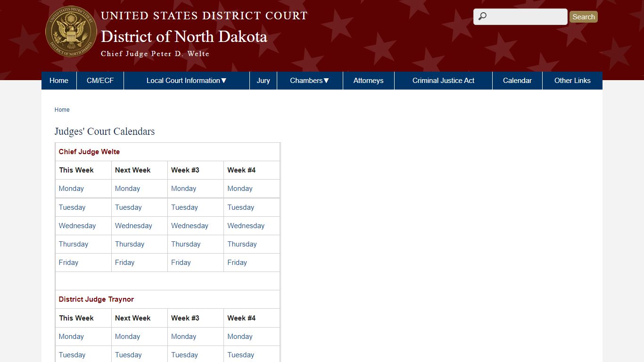Screen dimensions: 644x362
Task: Click the magnifying glass search icon
Action: tap(482, 16)
